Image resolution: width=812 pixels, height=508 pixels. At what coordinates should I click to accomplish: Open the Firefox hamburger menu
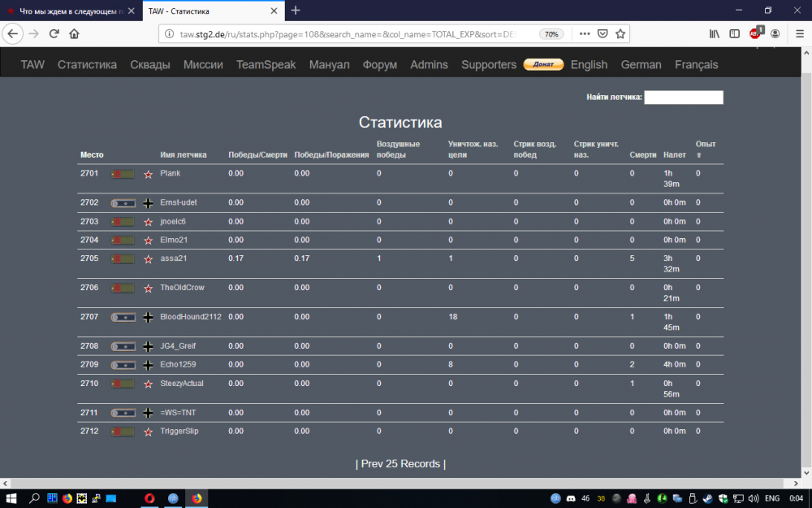(x=800, y=33)
